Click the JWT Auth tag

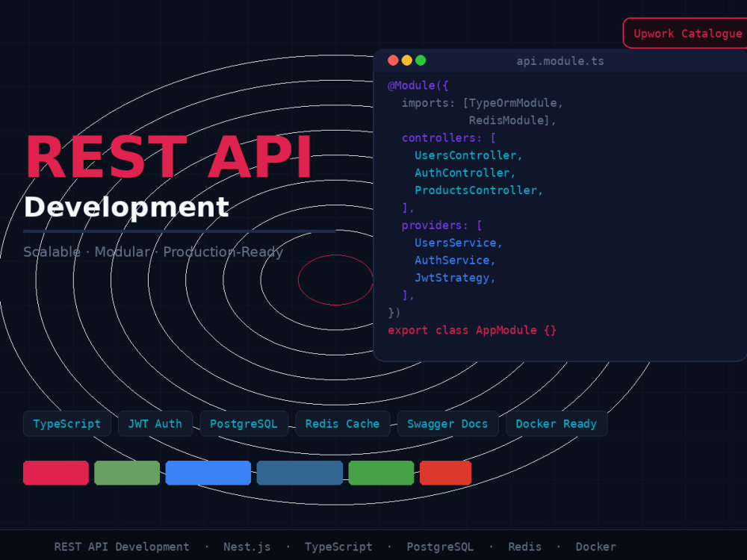coord(155,424)
